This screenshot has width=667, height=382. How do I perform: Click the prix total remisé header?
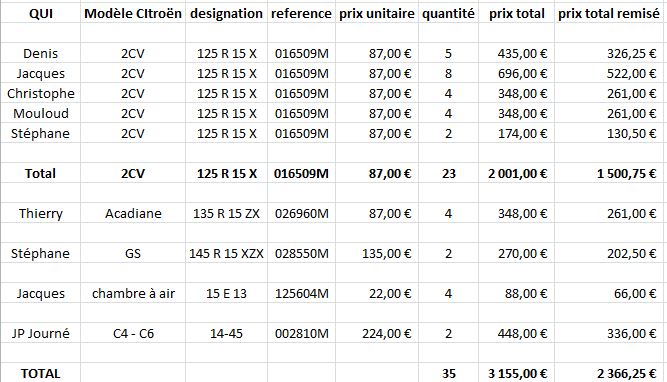coord(609,14)
